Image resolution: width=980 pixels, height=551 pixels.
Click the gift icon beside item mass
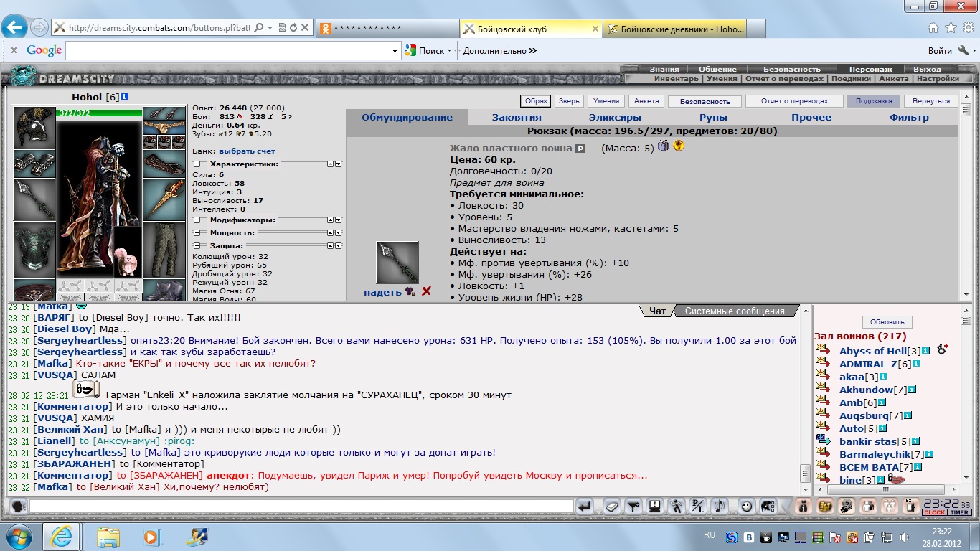click(664, 146)
